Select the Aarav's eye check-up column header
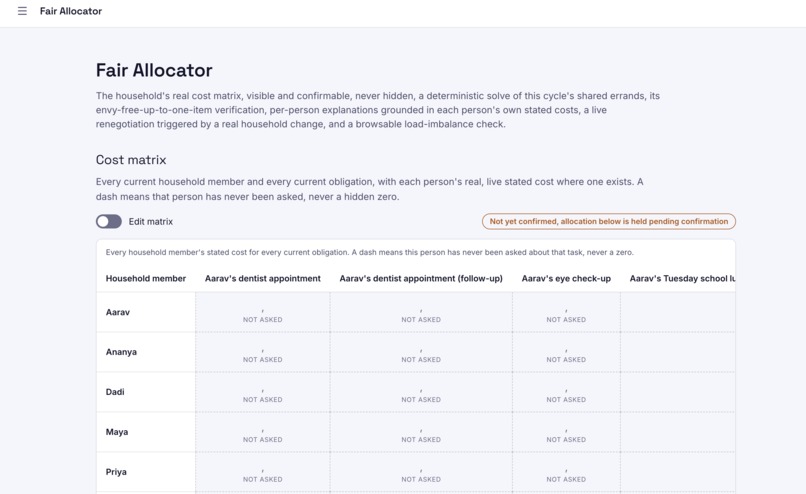This screenshot has width=806, height=494. tap(566, 279)
